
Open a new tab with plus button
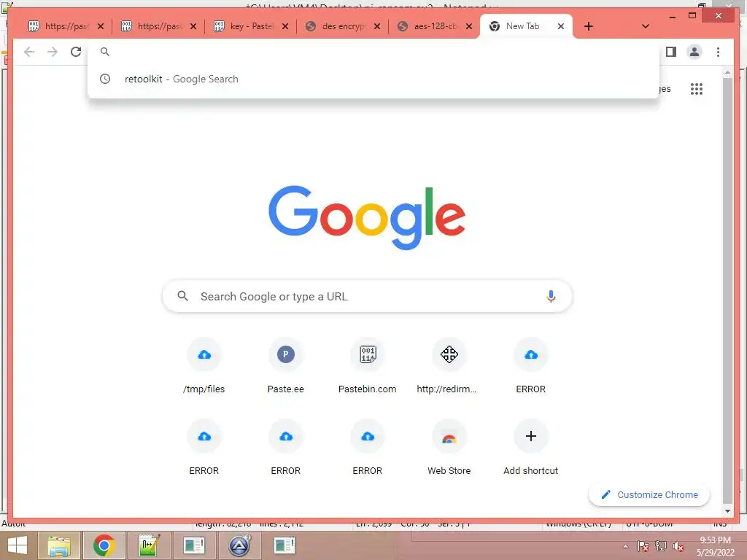pyautogui.click(x=589, y=26)
